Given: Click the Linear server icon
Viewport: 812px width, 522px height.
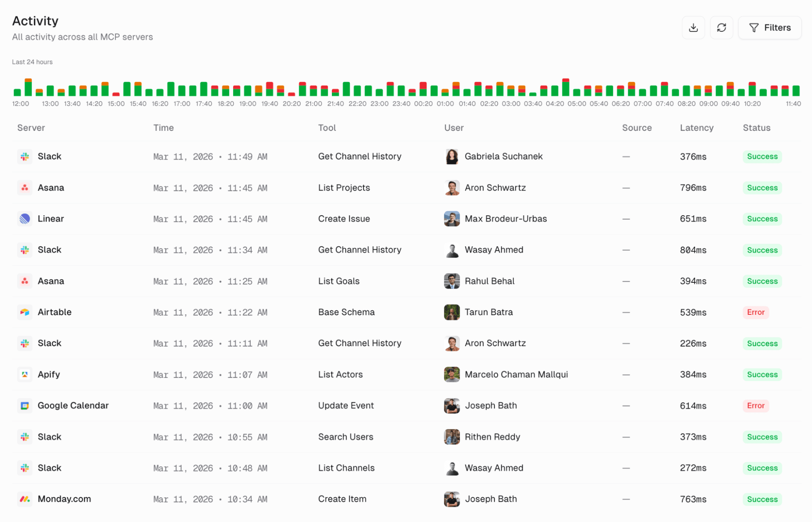Looking at the screenshot, I should point(25,219).
